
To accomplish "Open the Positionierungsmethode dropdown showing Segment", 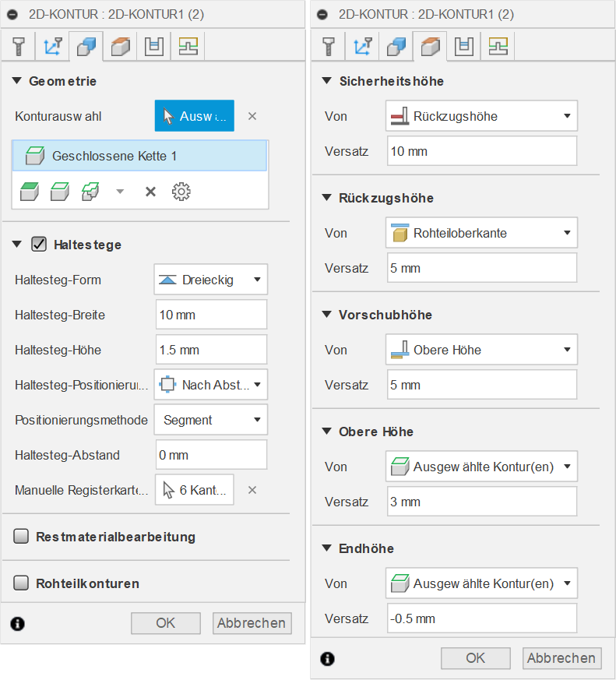I will 211,420.
